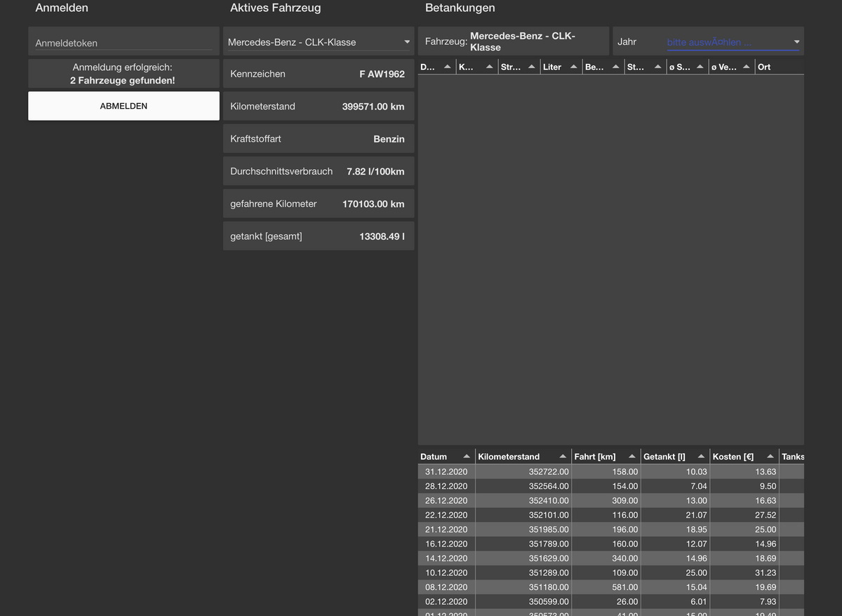Sort upper table by the ø S... column arrow
842x616 pixels.
pos(700,67)
